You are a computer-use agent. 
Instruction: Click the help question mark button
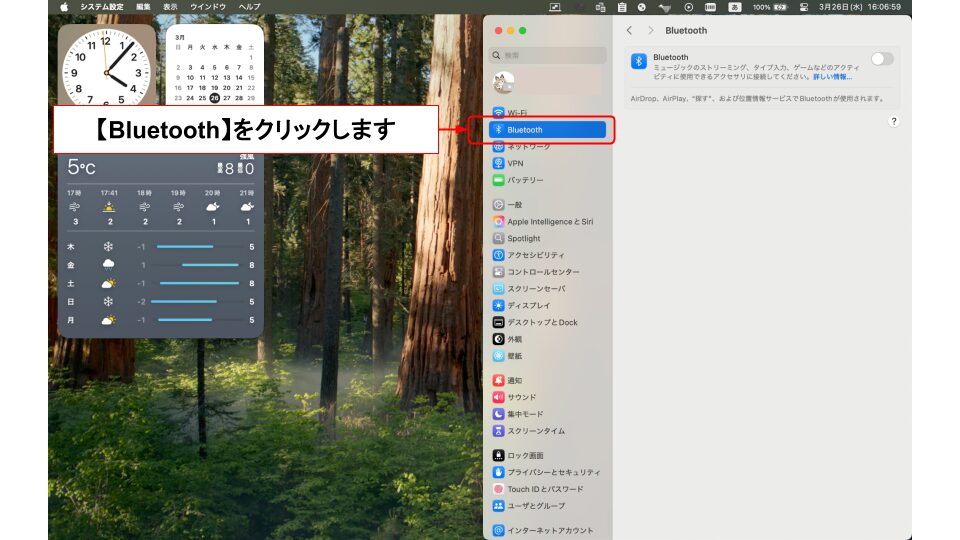893,121
